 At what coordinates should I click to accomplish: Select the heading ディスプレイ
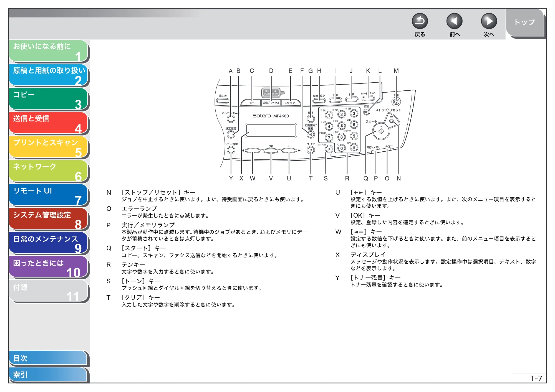click(368, 255)
